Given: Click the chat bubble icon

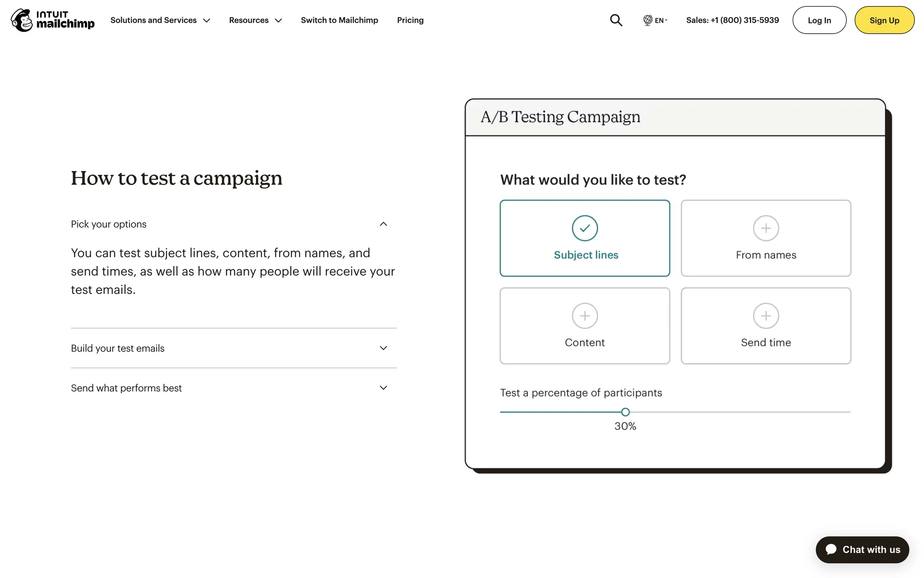Looking at the screenshot, I should (x=831, y=550).
